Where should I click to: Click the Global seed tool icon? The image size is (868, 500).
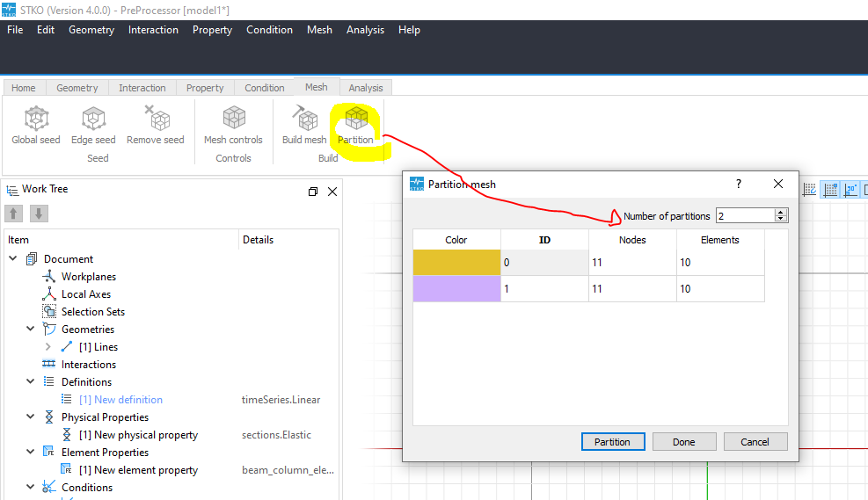click(36, 119)
